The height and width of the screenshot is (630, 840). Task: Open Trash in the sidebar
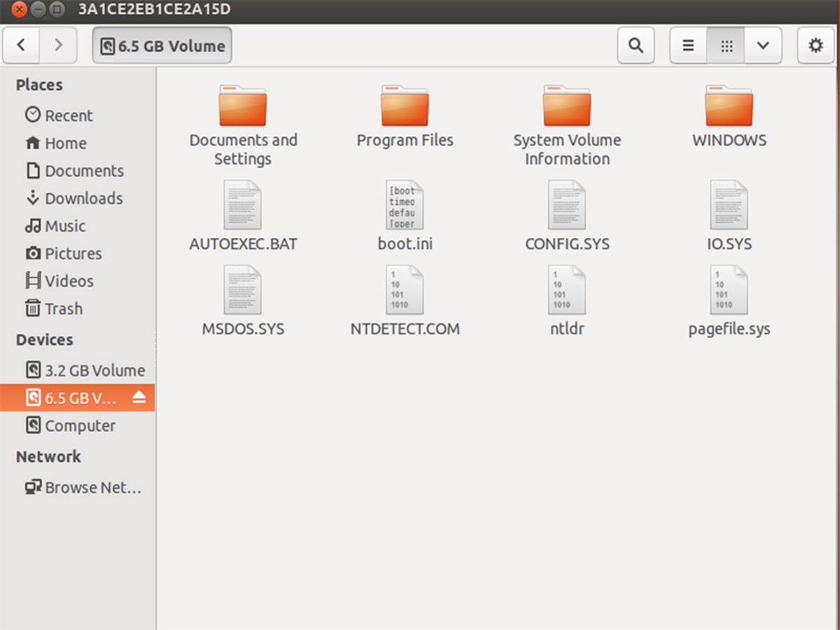[x=78, y=309]
